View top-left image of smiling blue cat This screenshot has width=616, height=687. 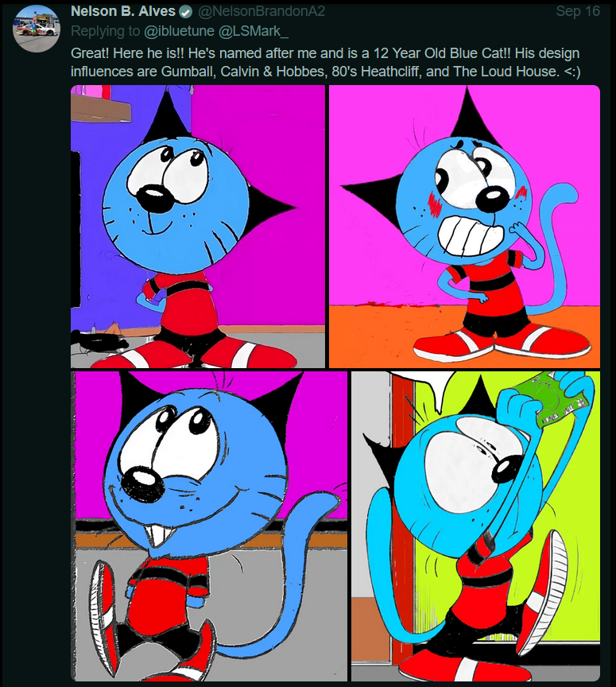point(198,227)
